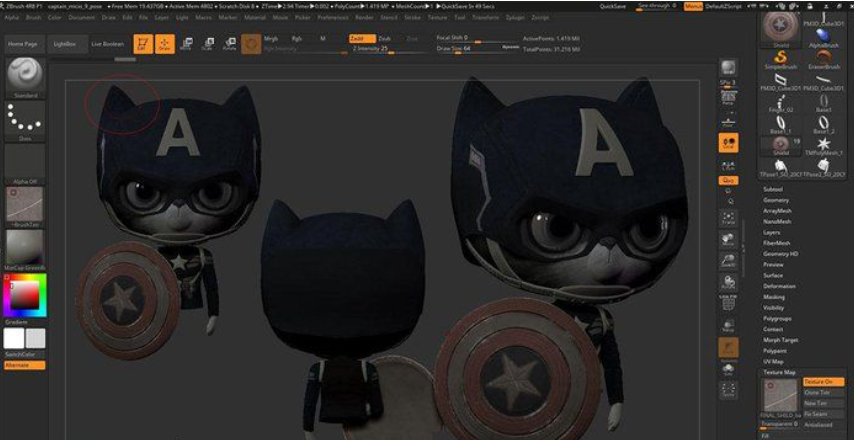The image size is (854, 440).
Task: Open the Document menu
Action: (82, 17)
